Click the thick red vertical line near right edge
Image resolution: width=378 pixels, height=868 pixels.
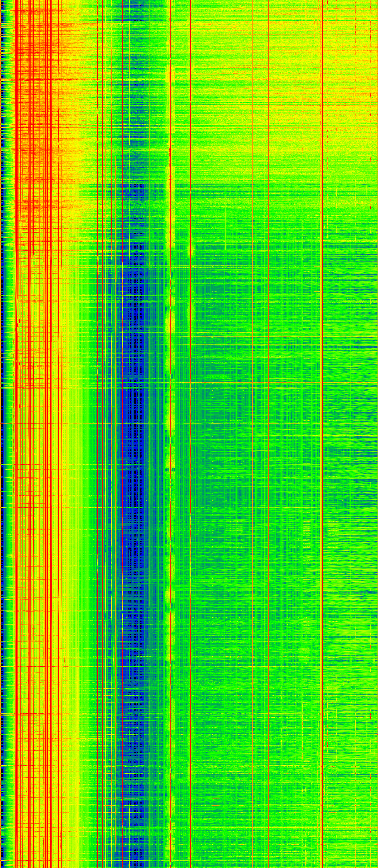point(322,438)
